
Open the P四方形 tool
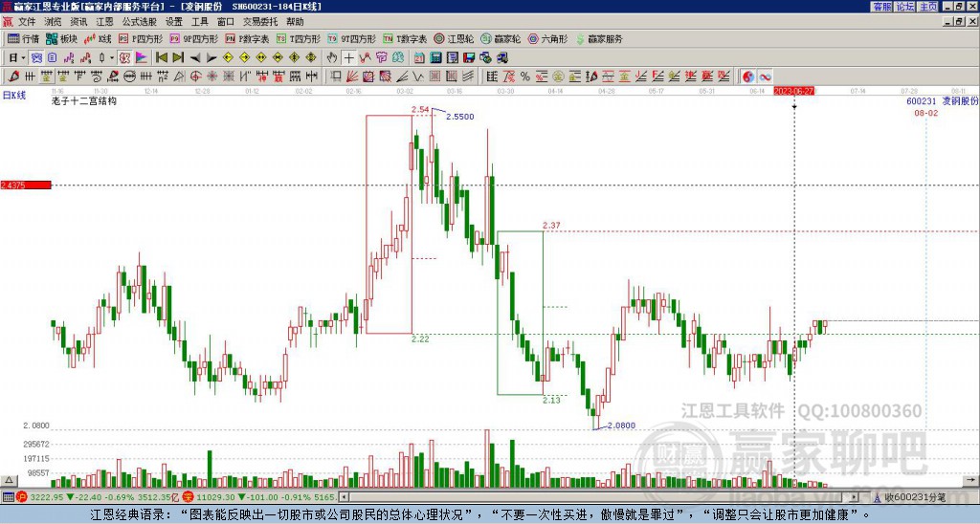pyautogui.click(x=141, y=39)
